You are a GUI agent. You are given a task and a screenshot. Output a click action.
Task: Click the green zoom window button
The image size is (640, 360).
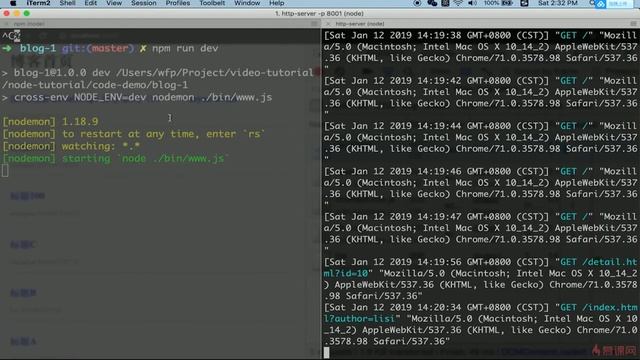click(x=27, y=13)
